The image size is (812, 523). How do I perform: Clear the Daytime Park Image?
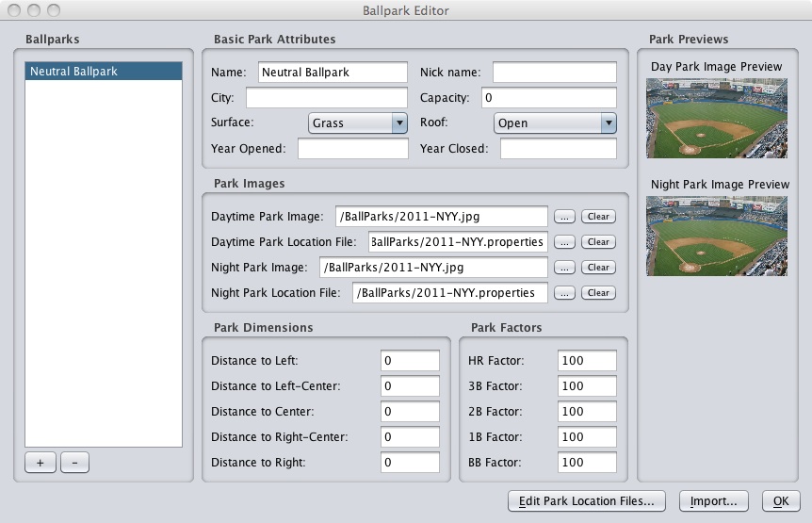(x=598, y=217)
